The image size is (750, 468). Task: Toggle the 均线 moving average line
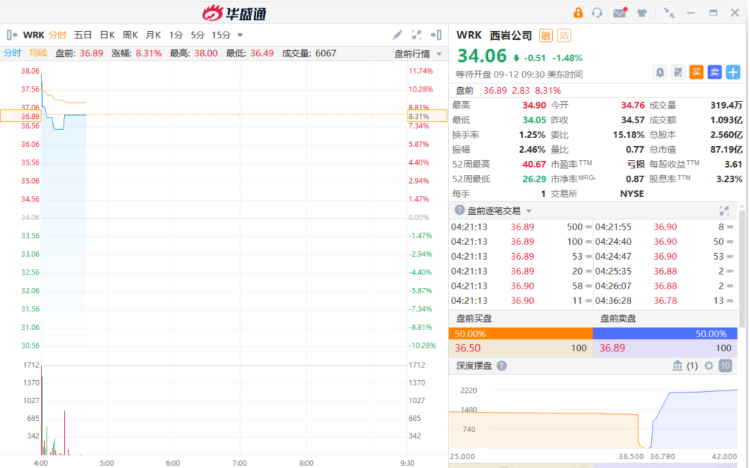pyautogui.click(x=37, y=53)
